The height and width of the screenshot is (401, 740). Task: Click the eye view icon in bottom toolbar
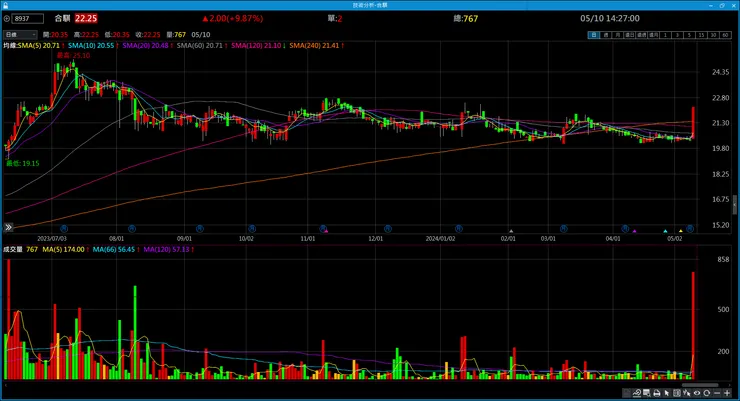click(x=697, y=393)
